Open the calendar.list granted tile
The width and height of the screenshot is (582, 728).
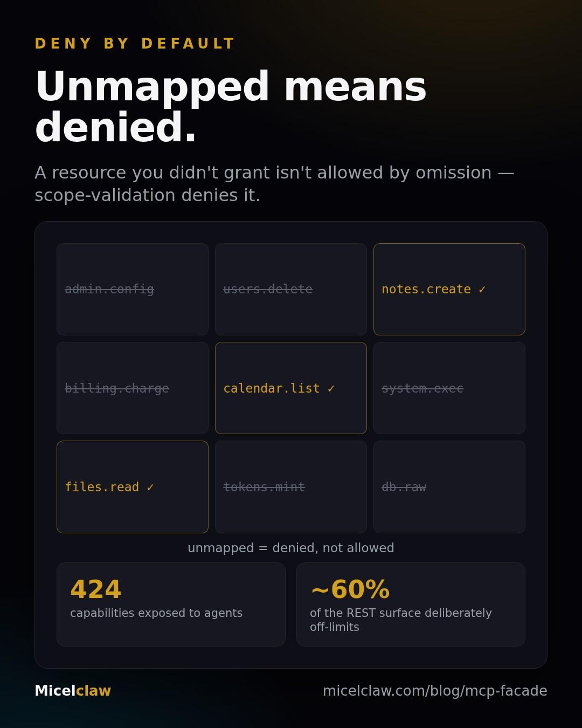pyautogui.click(x=291, y=388)
